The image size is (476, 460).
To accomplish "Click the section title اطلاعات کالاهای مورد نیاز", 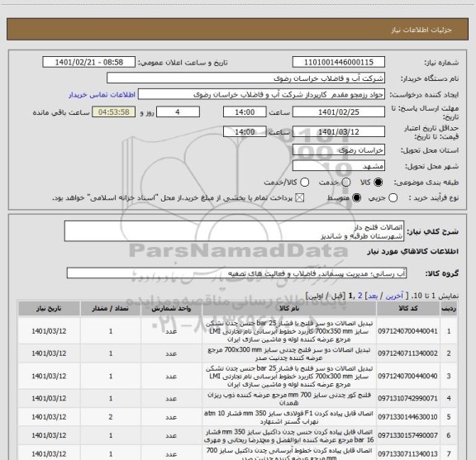I will click(x=413, y=252).
